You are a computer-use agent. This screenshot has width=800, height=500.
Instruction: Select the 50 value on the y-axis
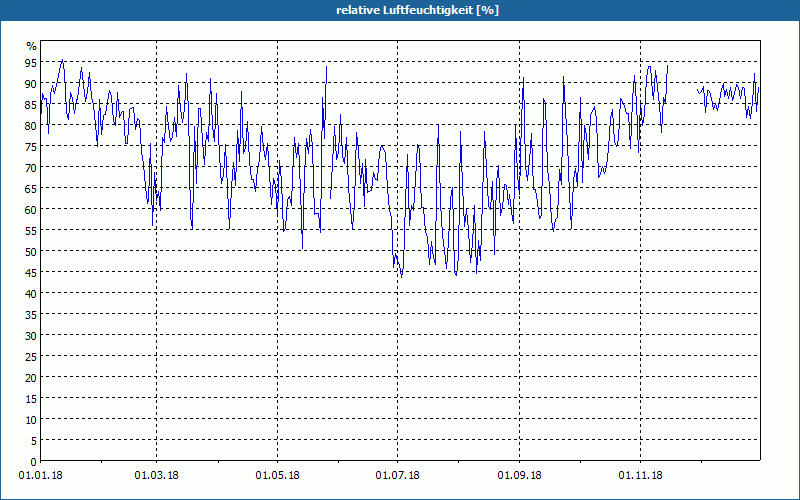(x=32, y=252)
